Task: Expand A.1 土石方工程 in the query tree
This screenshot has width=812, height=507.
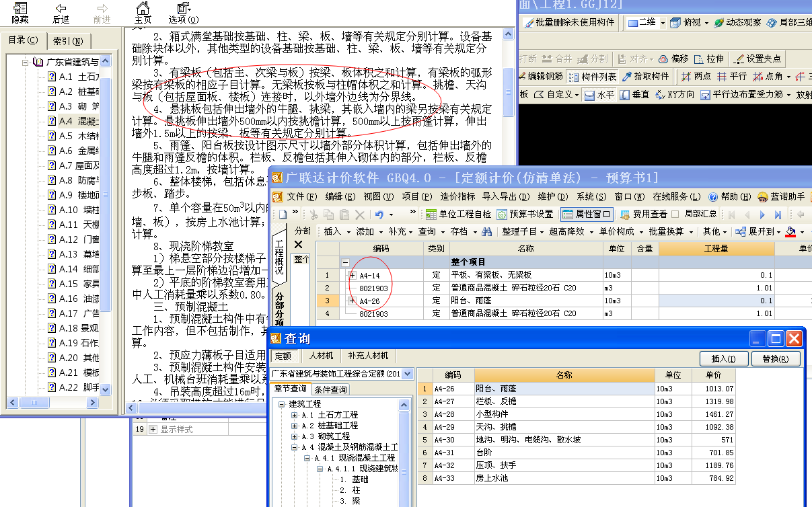Action: click(295, 415)
